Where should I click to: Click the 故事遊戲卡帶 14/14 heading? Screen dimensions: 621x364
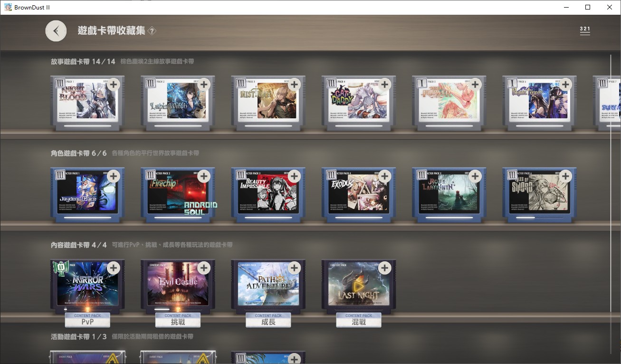(x=83, y=61)
